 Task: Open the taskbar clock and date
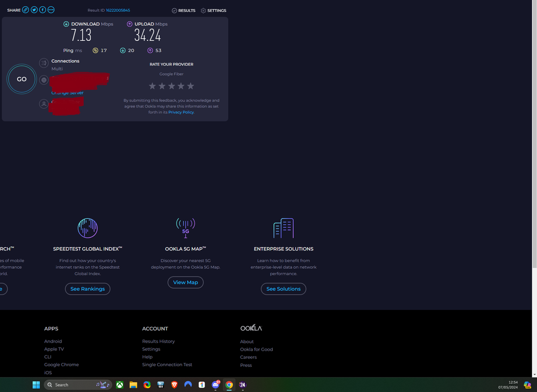(x=508, y=385)
